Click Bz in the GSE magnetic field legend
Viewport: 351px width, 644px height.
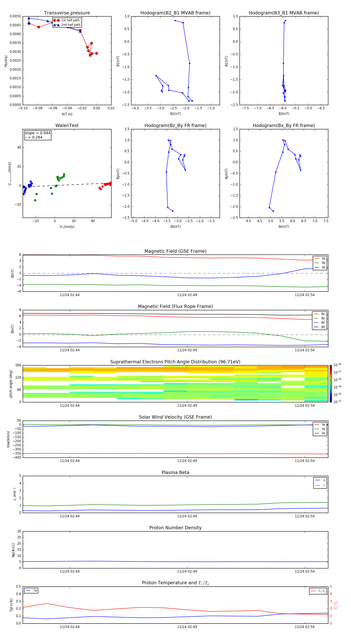coord(320,268)
